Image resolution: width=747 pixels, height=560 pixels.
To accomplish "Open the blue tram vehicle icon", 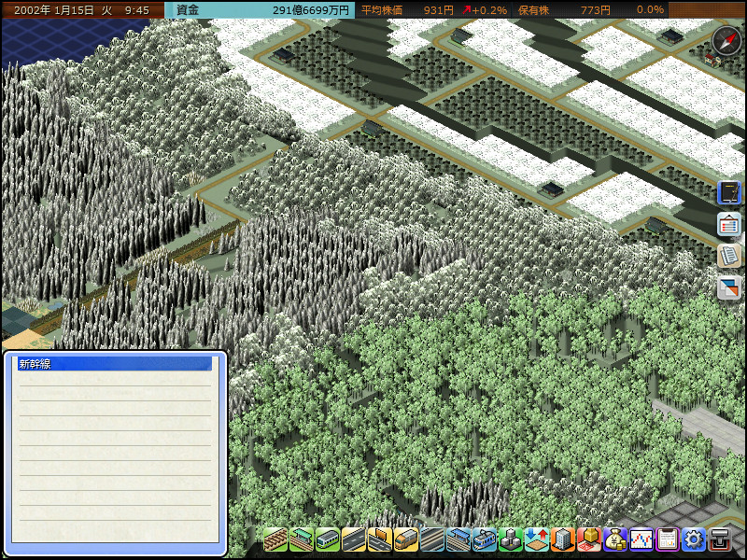I will pos(485,539).
